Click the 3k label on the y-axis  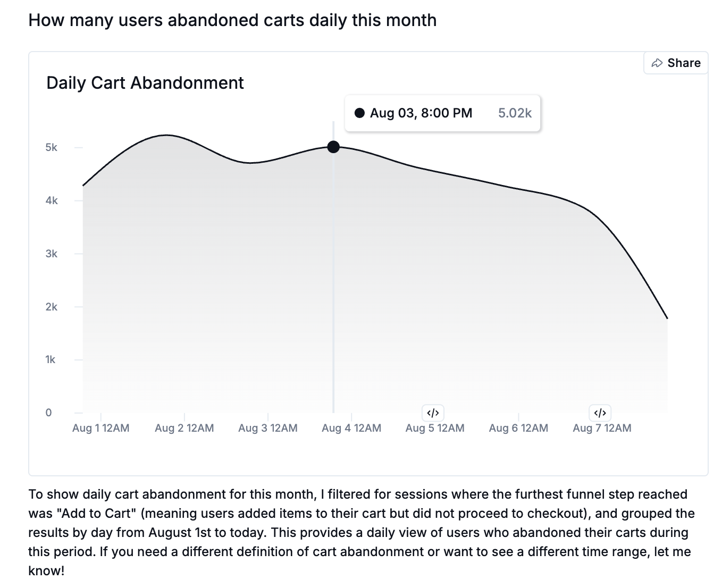click(x=52, y=254)
